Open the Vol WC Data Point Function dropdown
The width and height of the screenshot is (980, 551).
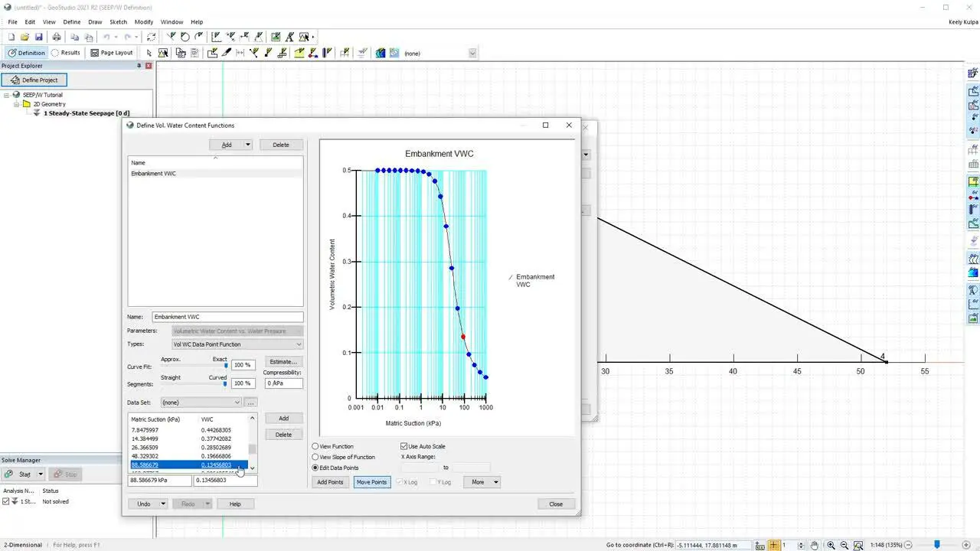click(x=299, y=344)
